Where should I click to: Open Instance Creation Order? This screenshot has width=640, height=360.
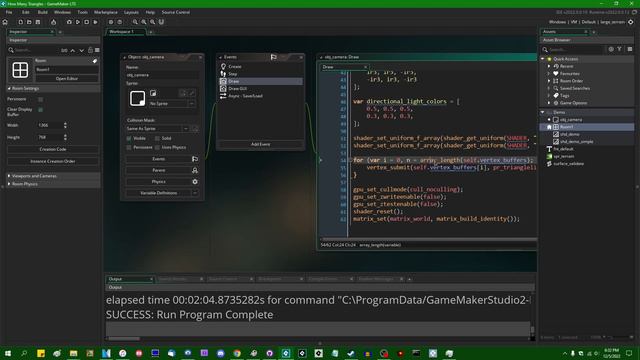[53, 161]
